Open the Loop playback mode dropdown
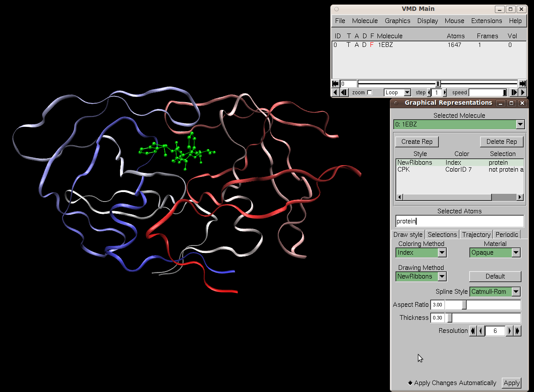 click(397, 92)
